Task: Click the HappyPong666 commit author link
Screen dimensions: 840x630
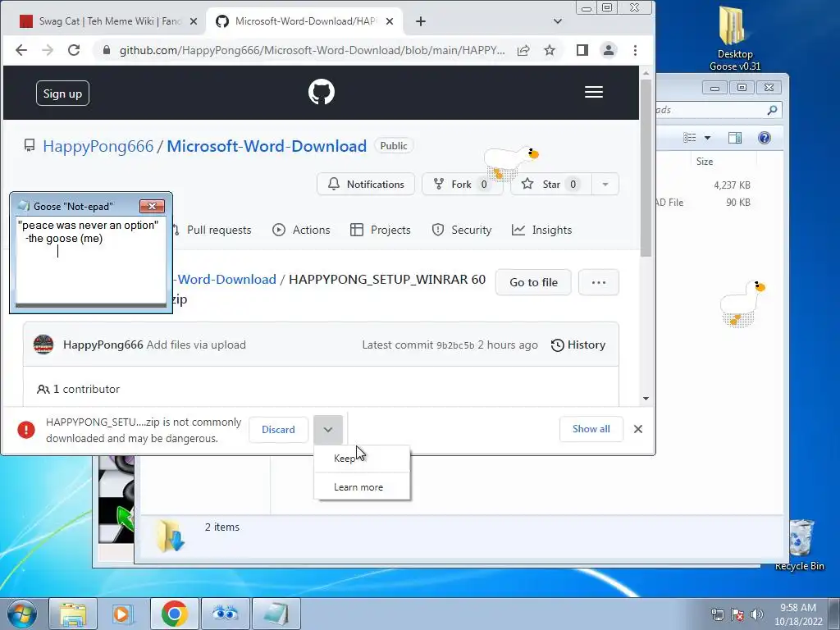Action: (103, 345)
